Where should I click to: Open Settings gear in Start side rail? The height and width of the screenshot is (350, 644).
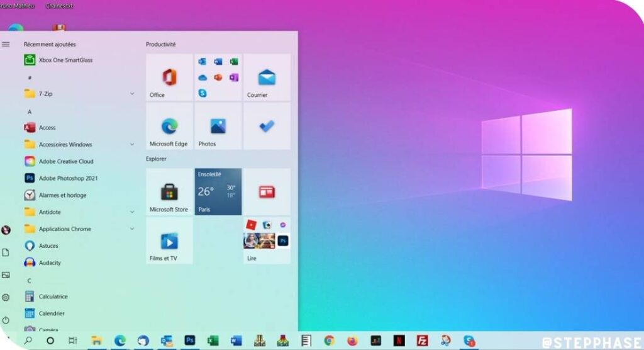(6, 297)
